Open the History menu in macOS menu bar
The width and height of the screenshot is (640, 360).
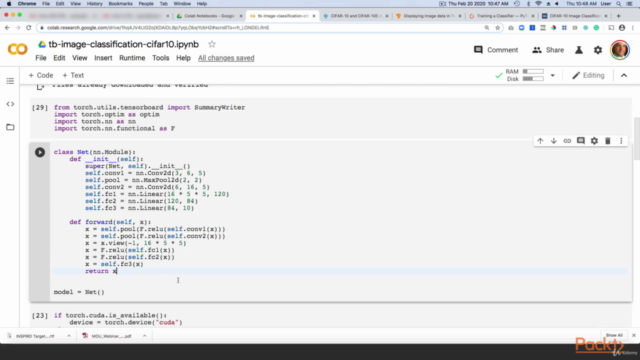point(94,4)
